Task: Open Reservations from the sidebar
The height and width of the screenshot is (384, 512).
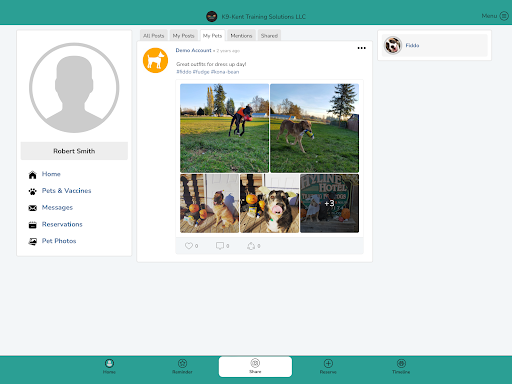Action: pos(62,224)
